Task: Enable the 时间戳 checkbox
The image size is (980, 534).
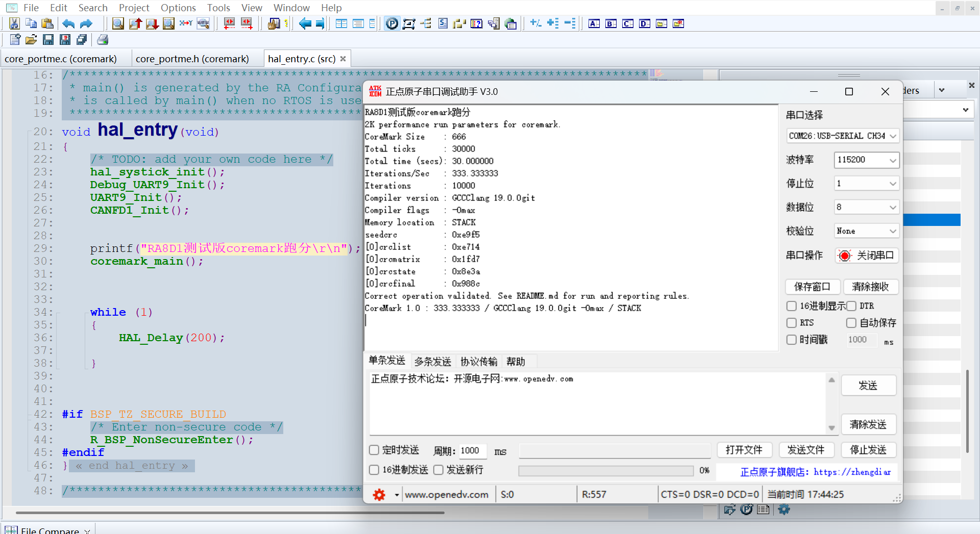Action: [792, 340]
